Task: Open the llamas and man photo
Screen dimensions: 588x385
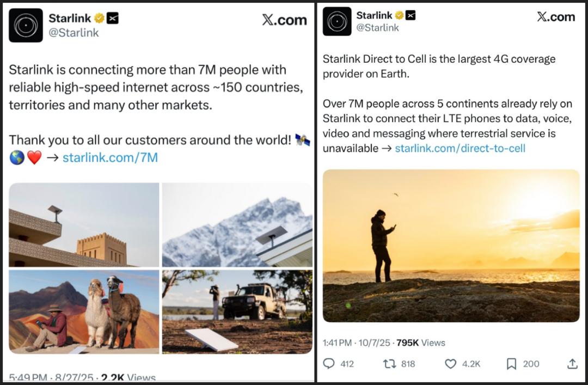Action: pos(84,311)
